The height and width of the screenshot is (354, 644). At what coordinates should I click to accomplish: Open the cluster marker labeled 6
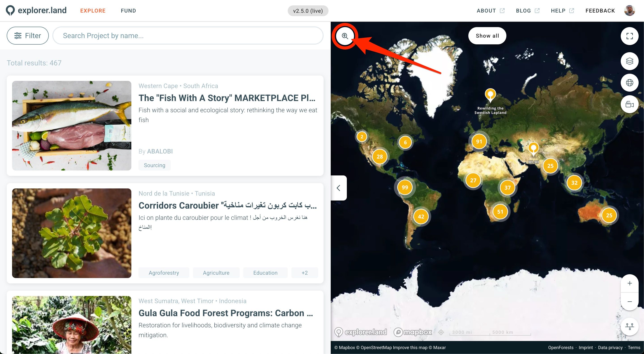point(405,142)
